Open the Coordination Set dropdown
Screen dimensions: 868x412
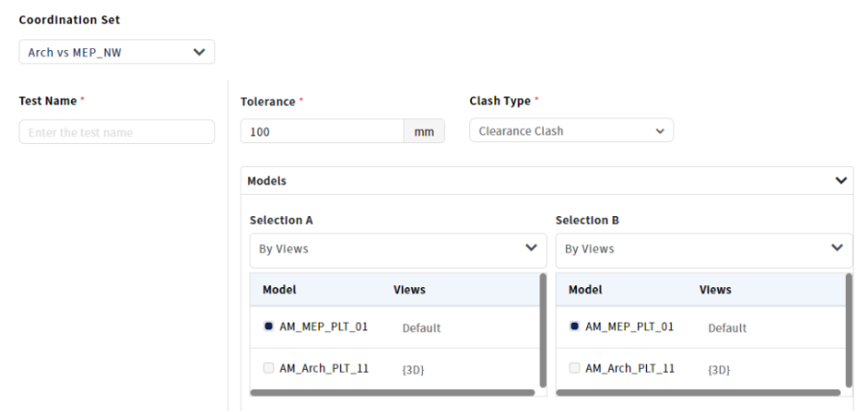[x=116, y=52]
